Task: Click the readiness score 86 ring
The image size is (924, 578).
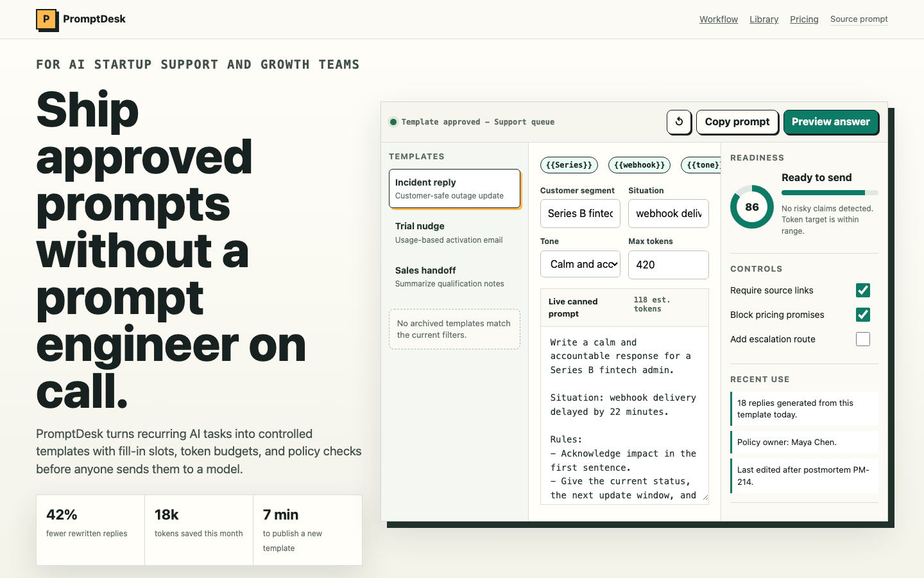Action: point(752,207)
